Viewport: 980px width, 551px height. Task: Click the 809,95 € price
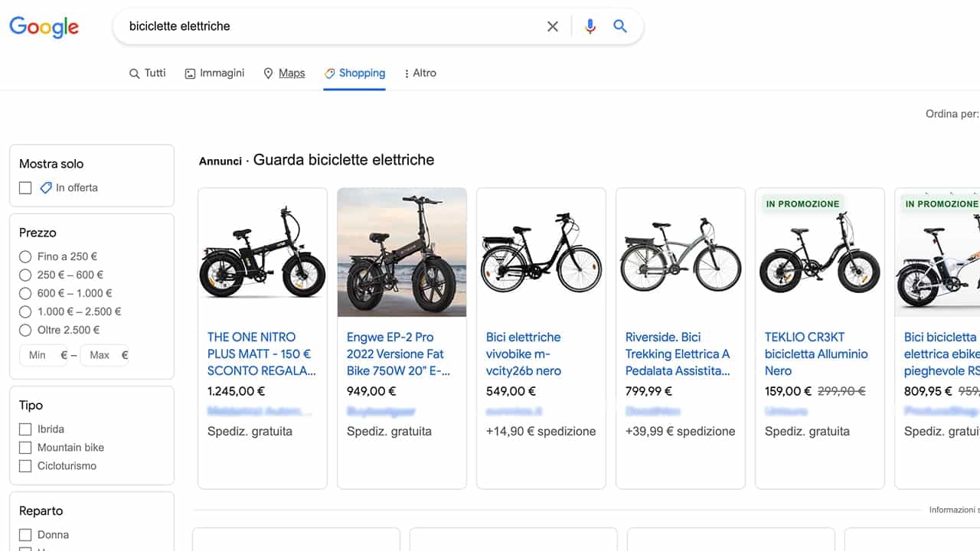click(x=928, y=391)
